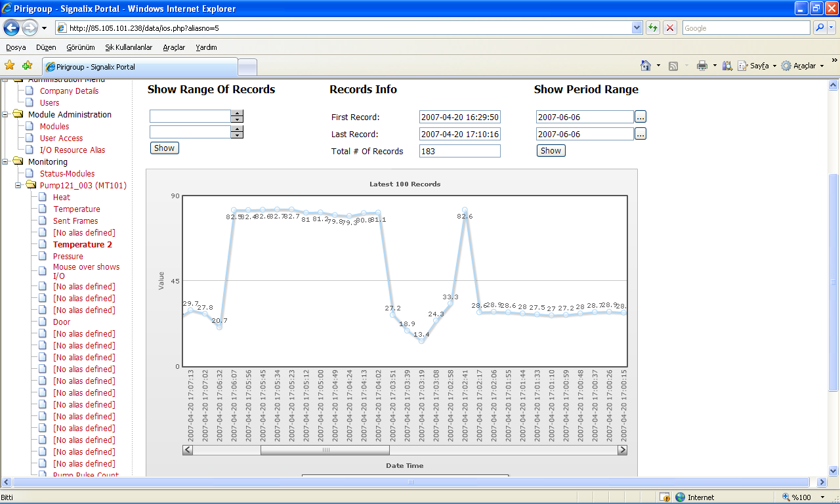Open the Pressure tree item
Viewport: 840px width, 504px height.
68,257
